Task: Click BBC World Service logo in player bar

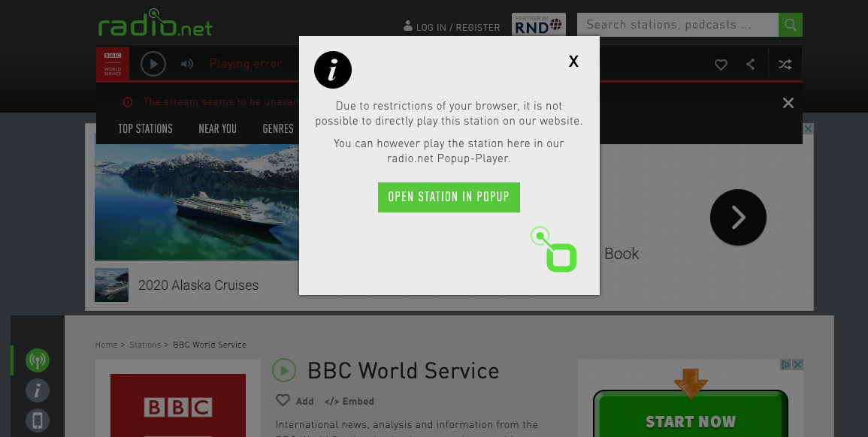Action: [113, 64]
